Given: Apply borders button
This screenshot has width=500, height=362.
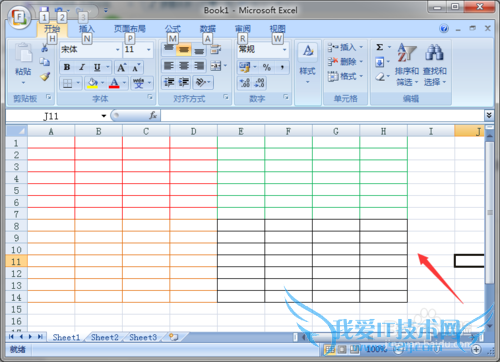Looking at the screenshot, I should click(68, 83).
